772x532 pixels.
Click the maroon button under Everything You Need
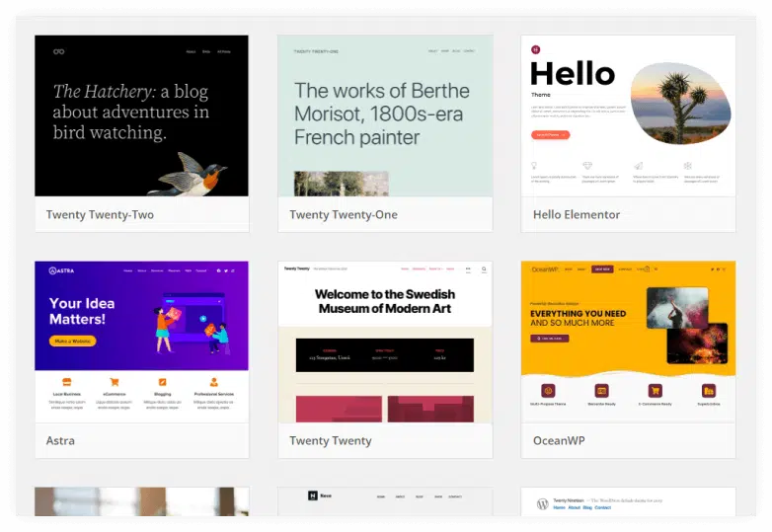pos(550,339)
